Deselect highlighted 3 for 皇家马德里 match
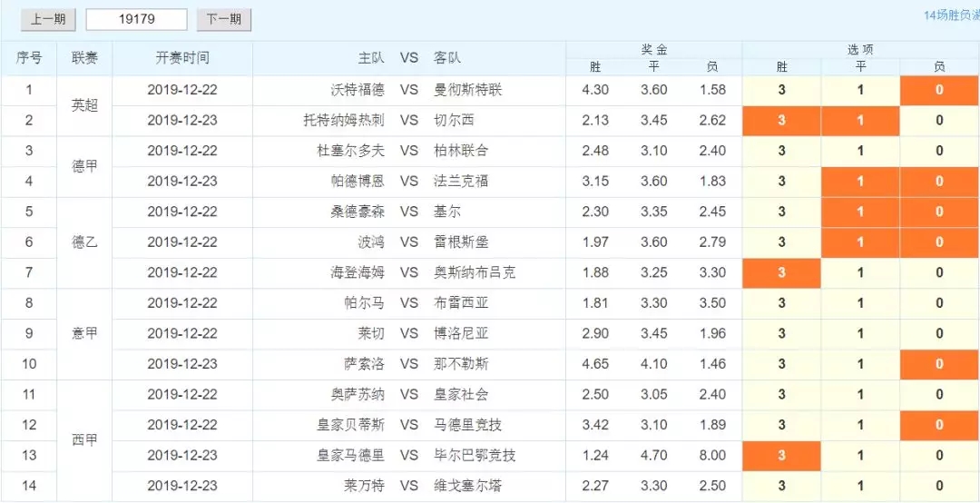Viewport: 980px width, 503px height. coord(781,455)
